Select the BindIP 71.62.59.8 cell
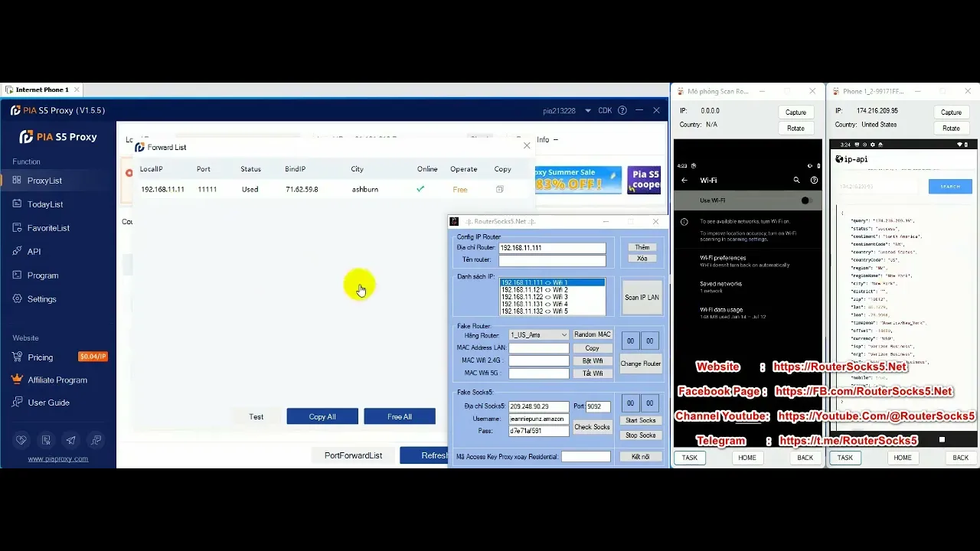The height and width of the screenshot is (551, 980). pos(302,189)
